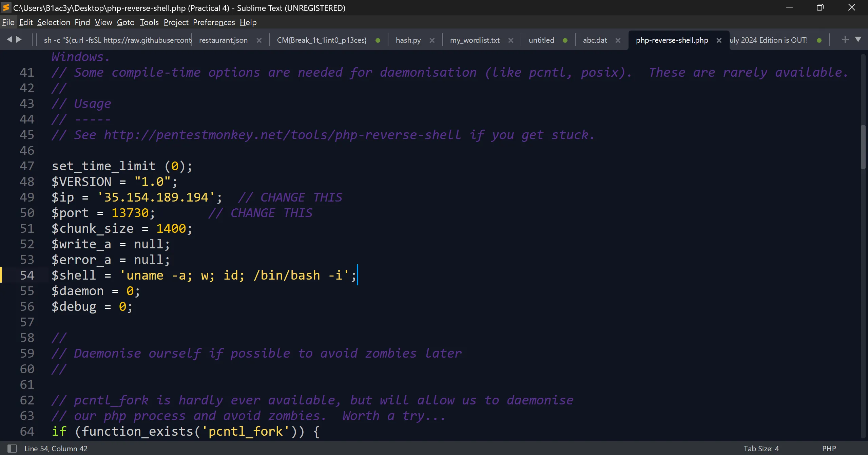Viewport: 868px width, 455px height.
Task: Toggle the sidebar using the status bar icon
Action: coord(12,449)
